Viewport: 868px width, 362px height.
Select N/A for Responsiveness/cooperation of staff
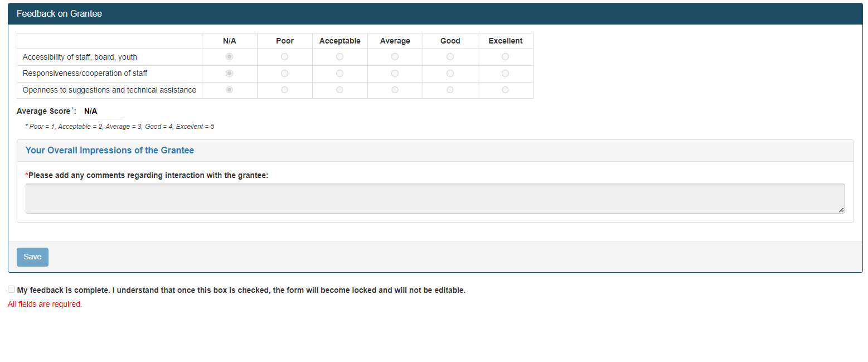point(229,74)
